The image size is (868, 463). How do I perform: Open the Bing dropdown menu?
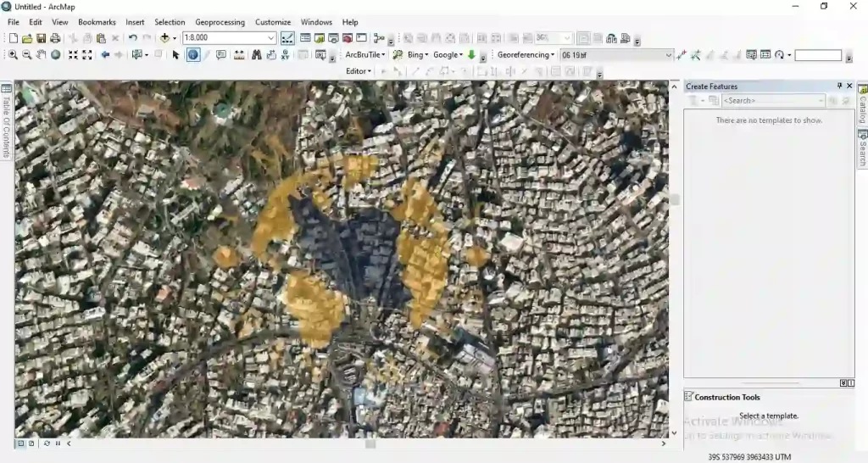click(x=418, y=55)
